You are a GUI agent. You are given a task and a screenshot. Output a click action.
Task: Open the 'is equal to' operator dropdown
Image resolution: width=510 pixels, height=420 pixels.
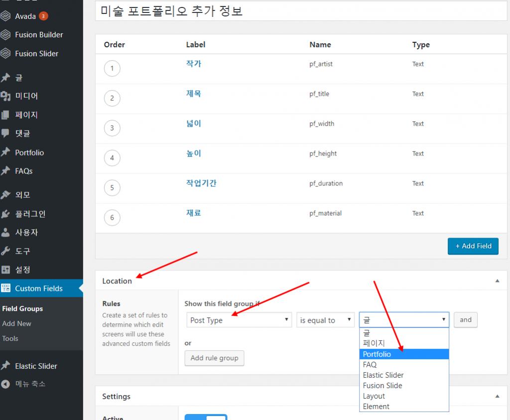[325, 320]
